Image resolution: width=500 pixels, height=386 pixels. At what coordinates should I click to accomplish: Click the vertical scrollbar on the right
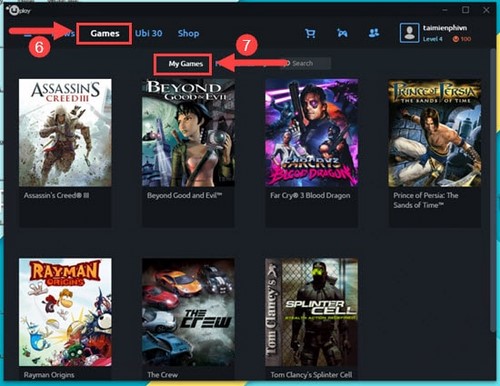pos(493,190)
